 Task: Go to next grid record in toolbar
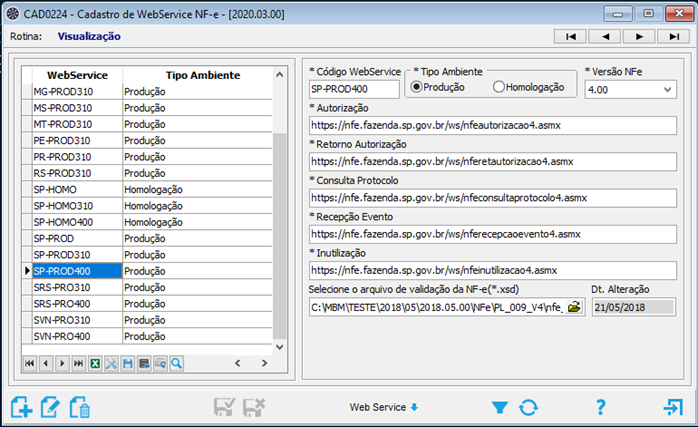[x=62, y=363]
